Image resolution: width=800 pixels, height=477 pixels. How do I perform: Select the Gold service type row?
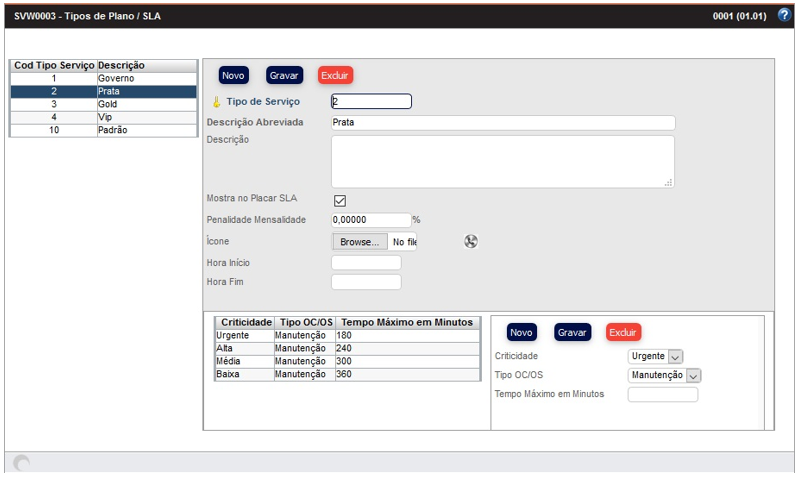point(104,104)
